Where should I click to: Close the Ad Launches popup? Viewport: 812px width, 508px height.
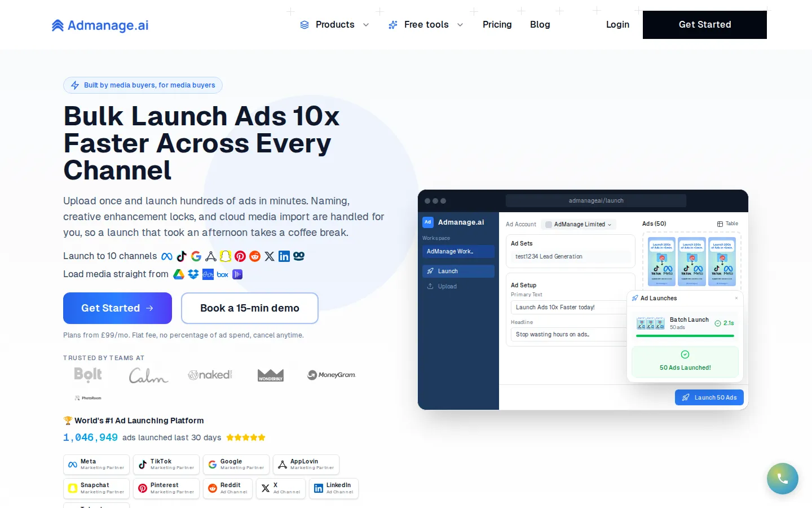736,298
